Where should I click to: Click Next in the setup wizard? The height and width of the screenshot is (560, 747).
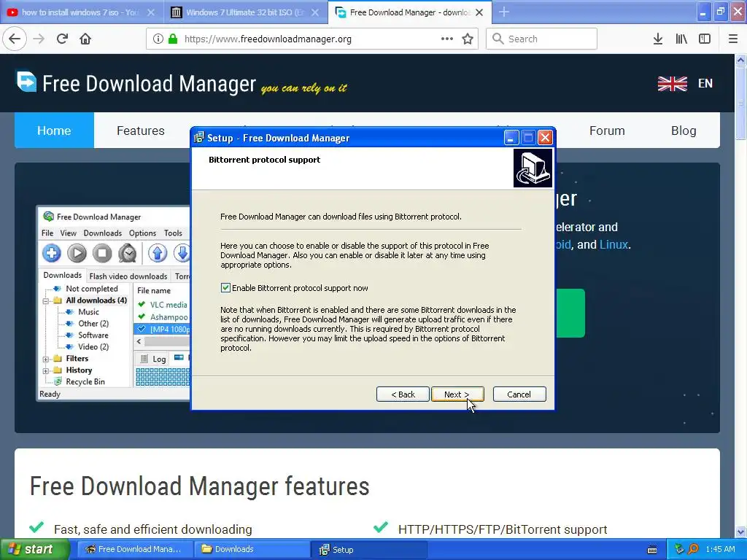tap(457, 394)
